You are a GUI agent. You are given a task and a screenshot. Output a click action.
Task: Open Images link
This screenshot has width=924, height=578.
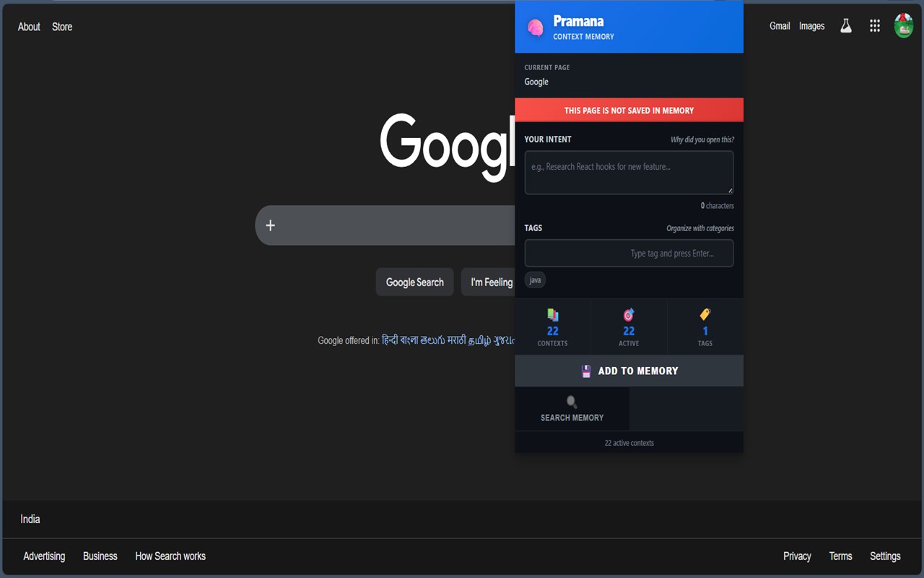pyautogui.click(x=811, y=26)
